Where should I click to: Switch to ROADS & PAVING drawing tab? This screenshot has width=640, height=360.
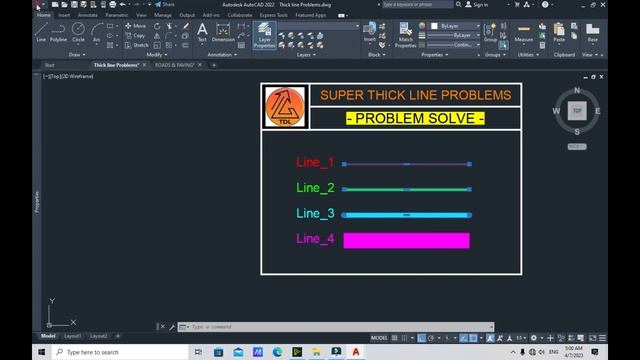coord(174,65)
